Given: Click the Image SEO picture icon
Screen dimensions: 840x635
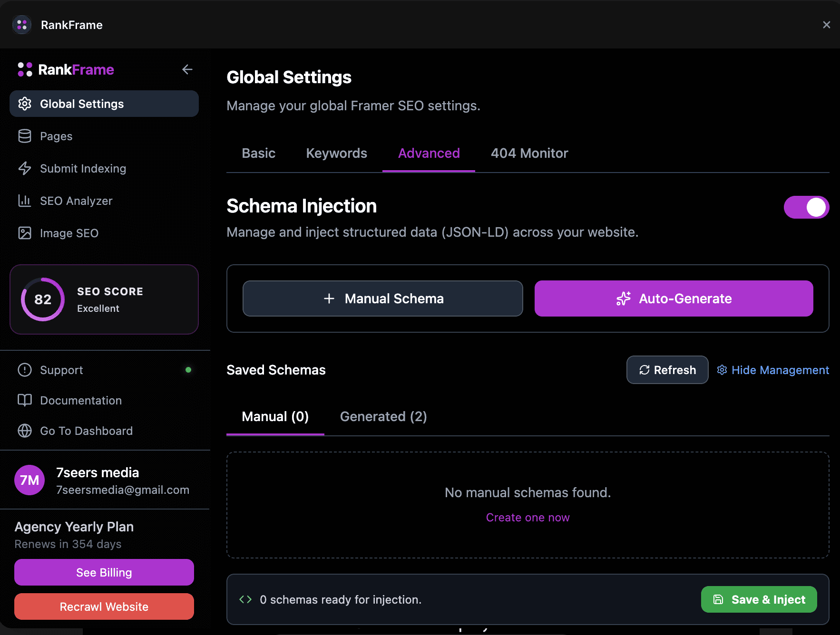Looking at the screenshot, I should [25, 233].
